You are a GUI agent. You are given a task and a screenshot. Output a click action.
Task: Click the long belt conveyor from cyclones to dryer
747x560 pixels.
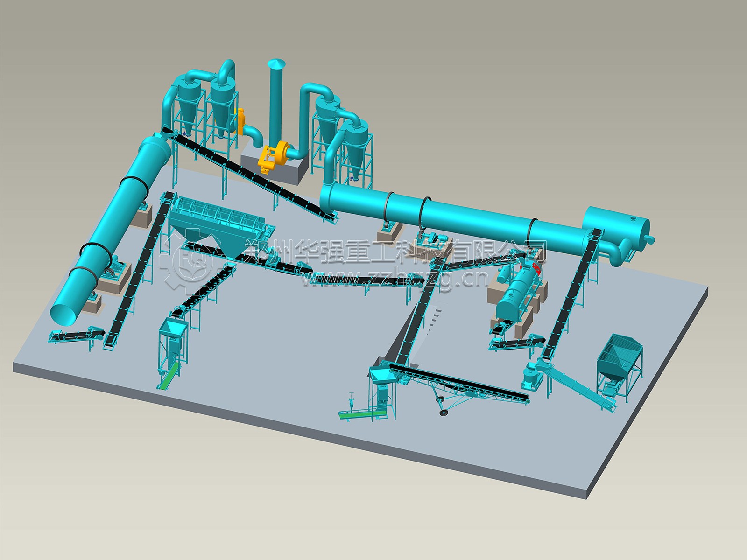[x=252, y=177]
